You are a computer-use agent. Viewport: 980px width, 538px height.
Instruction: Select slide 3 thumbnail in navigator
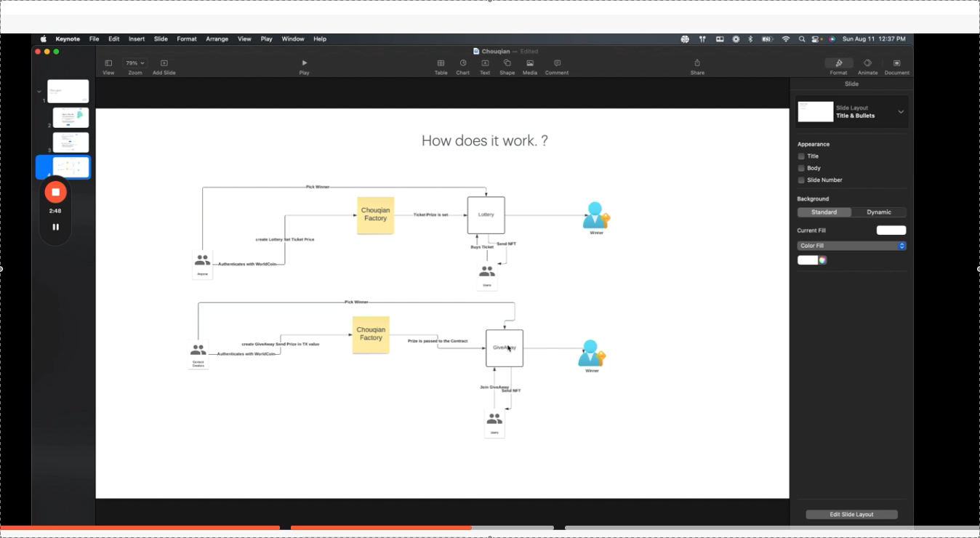coord(71,142)
